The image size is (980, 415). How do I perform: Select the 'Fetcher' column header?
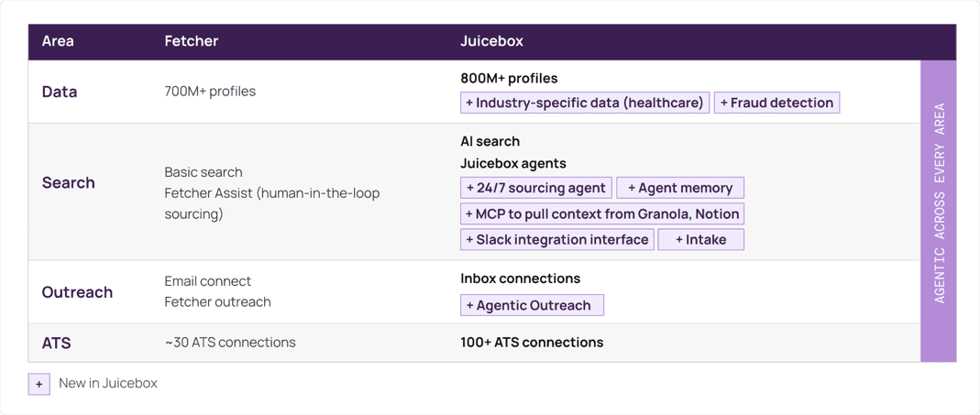tap(192, 42)
